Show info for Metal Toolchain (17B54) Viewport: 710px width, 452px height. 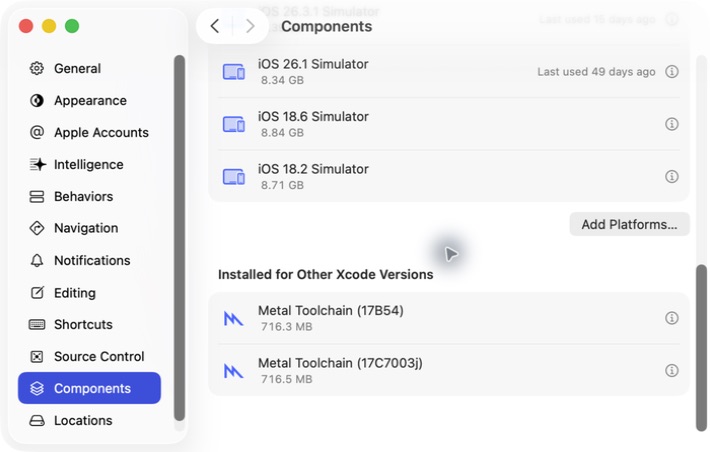(672, 318)
